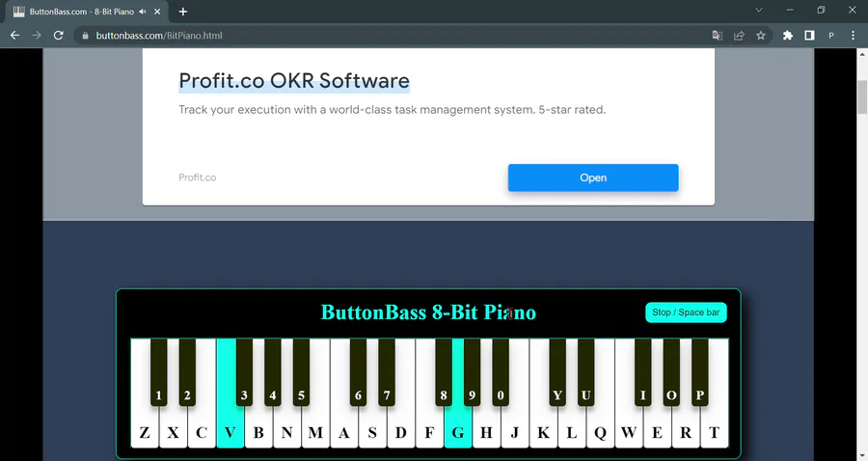868x461 pixels.
Task: Play black key labeled 0
Action: click(x=501, y=372)
